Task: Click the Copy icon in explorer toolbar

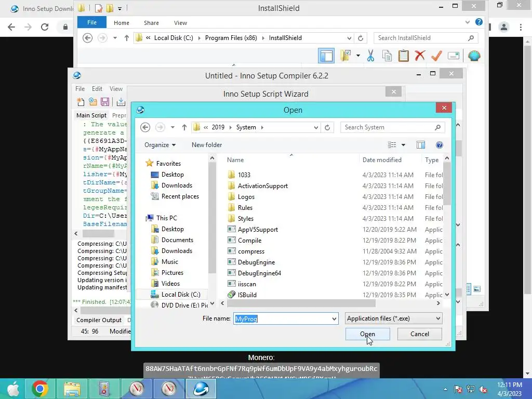Action: pyautogui.click(x=387, y=56)
